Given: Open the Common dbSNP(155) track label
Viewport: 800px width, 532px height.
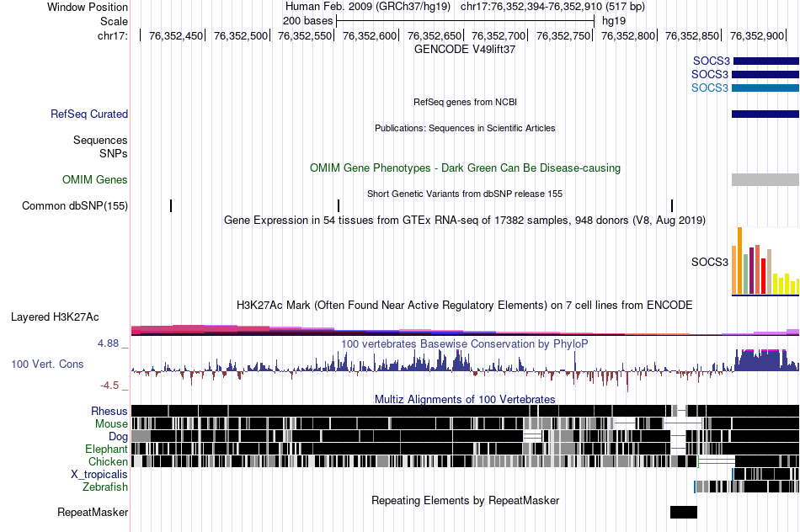Looking at the screenshot, I should click(75, 205).
